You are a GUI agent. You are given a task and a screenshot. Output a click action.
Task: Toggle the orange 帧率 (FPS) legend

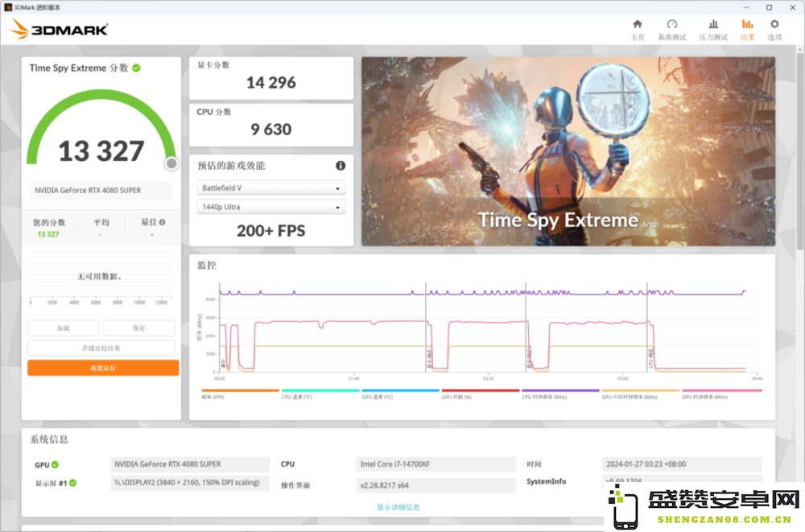[240, 394]
